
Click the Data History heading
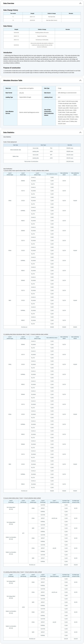click(8, 26)
